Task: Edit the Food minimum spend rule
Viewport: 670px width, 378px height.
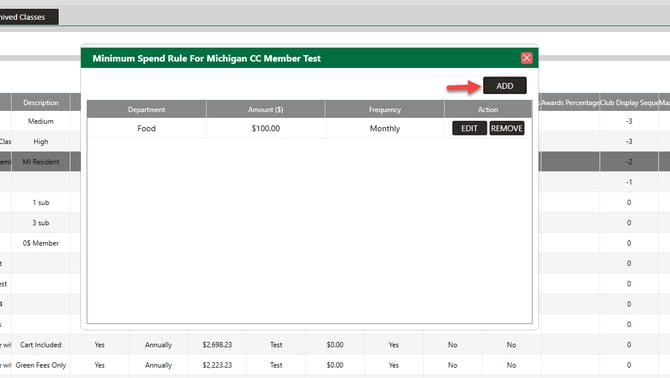Action: coord(469,128)
